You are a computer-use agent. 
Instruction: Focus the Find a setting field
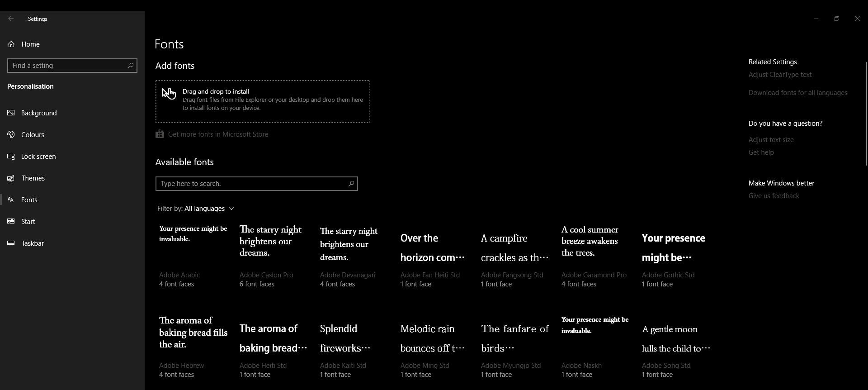72,66
